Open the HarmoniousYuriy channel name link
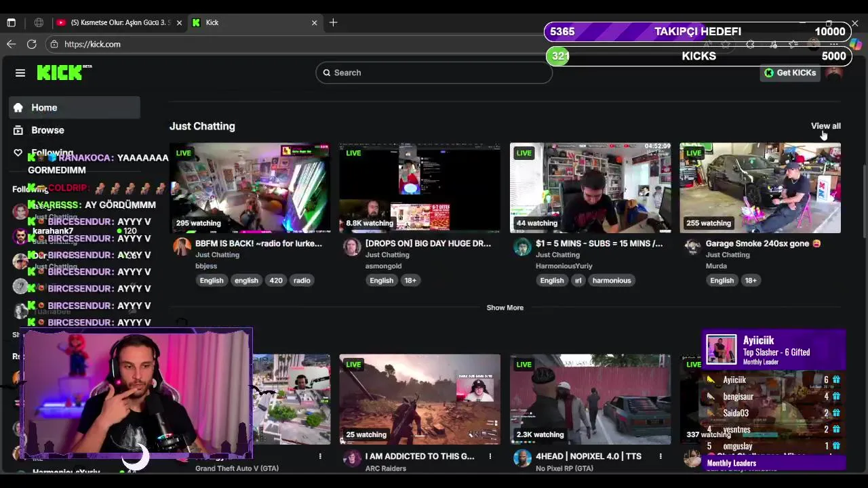Viewport: 868px width, 488px height. 564,266
